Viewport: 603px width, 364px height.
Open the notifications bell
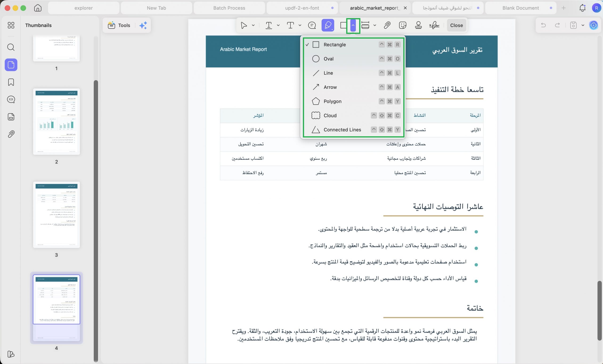[583, 8]
